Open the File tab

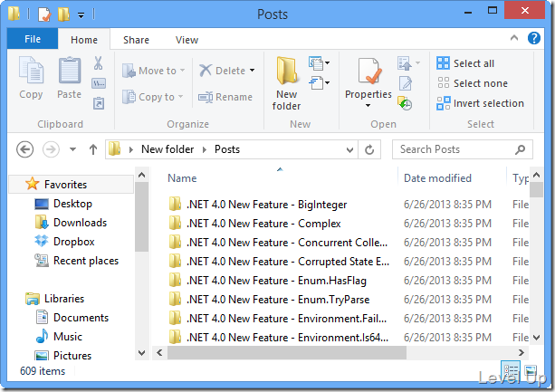[33, 39]
